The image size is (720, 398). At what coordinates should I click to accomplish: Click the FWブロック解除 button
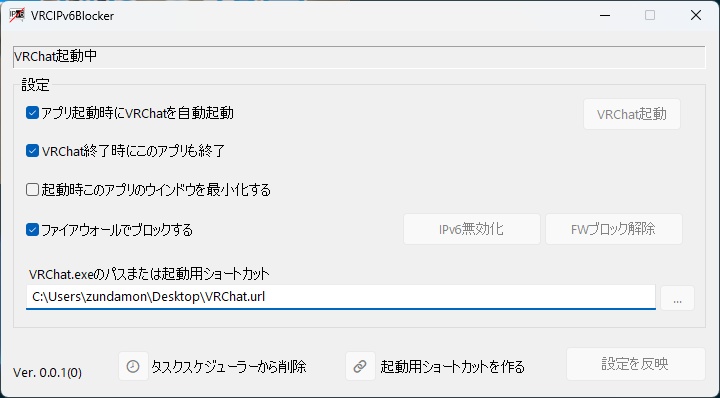(613, 229)
